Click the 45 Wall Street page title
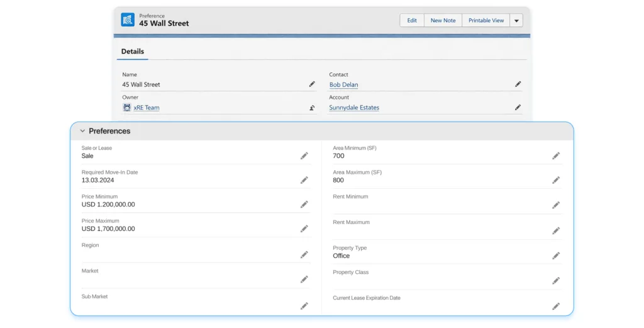The height and width of the screenshot is (328, 644). pos(164,23)
